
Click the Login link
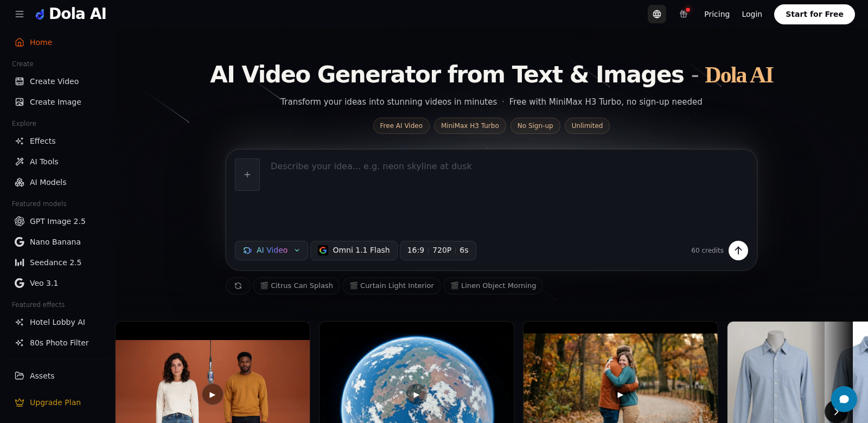click(752, 14)
